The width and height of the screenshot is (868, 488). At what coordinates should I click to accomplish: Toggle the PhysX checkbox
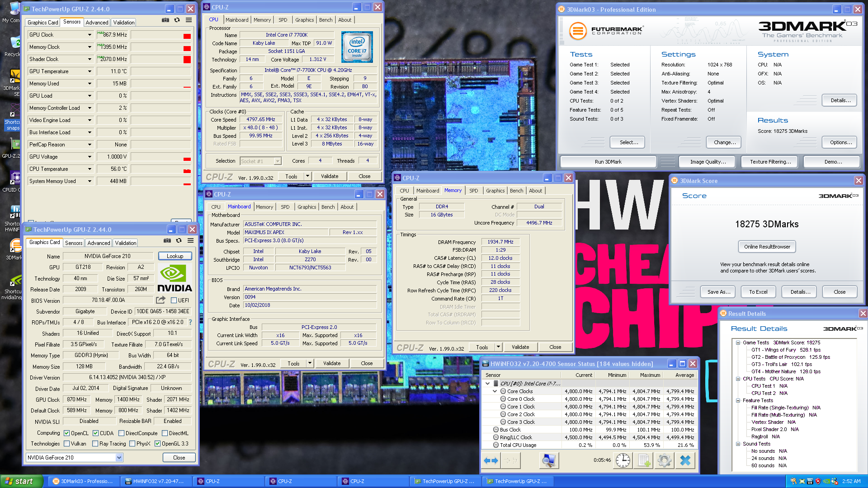pos(132,444)
